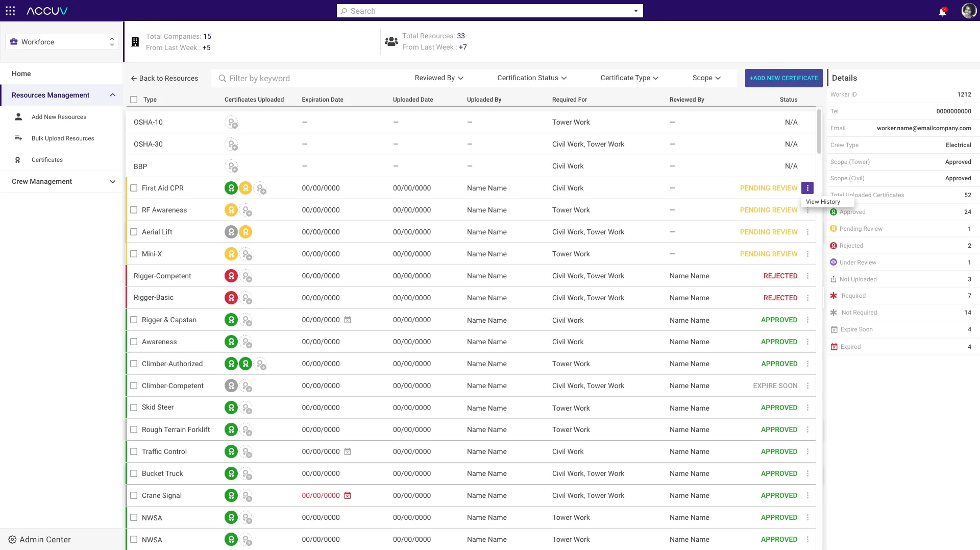Click expired calendar icon in Crane Signal row
The image size is (980, 550).
click(348, 495)
